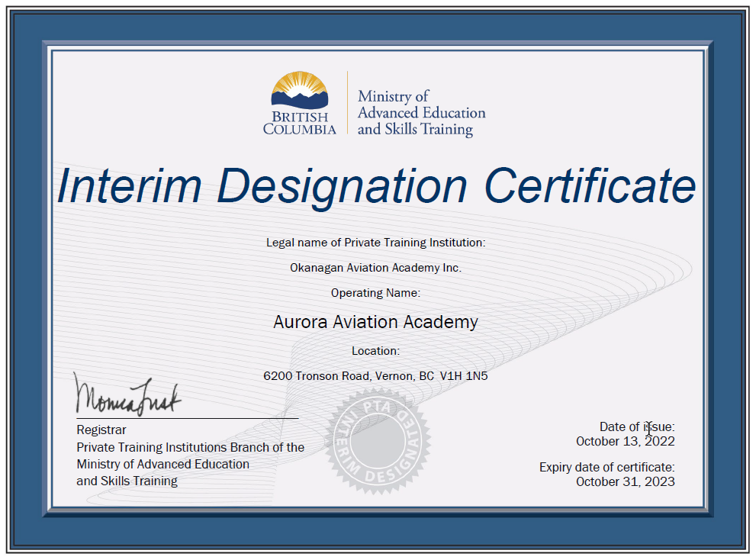Click the handwritten registrar signature
This screenshot has width=756, height=560.
tap(127, 394)
